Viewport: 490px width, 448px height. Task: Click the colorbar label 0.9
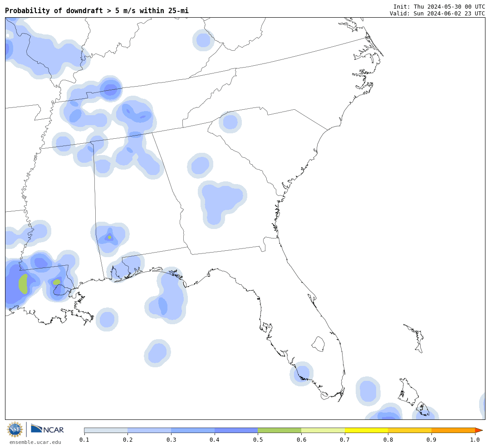pos(431,440)
